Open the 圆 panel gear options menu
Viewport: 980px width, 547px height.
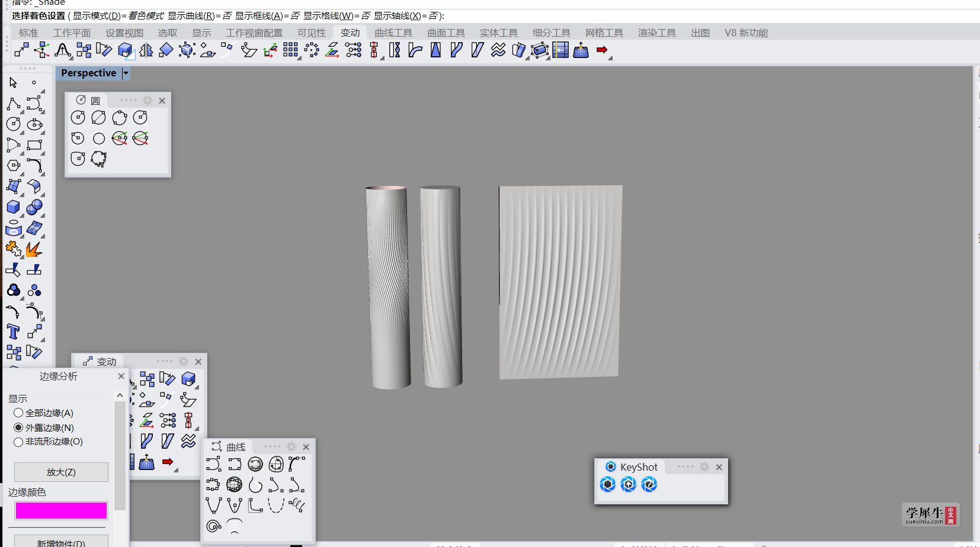tap(148, 101)
